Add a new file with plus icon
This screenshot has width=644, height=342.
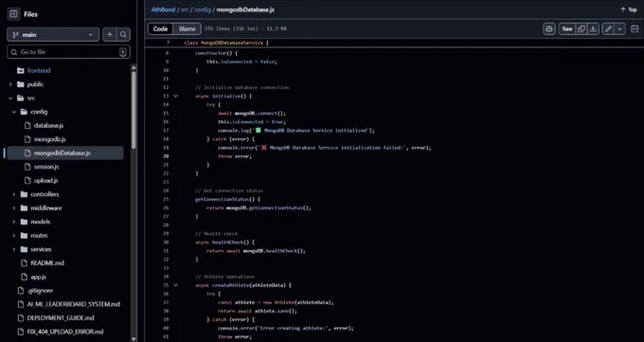point(110,35)
